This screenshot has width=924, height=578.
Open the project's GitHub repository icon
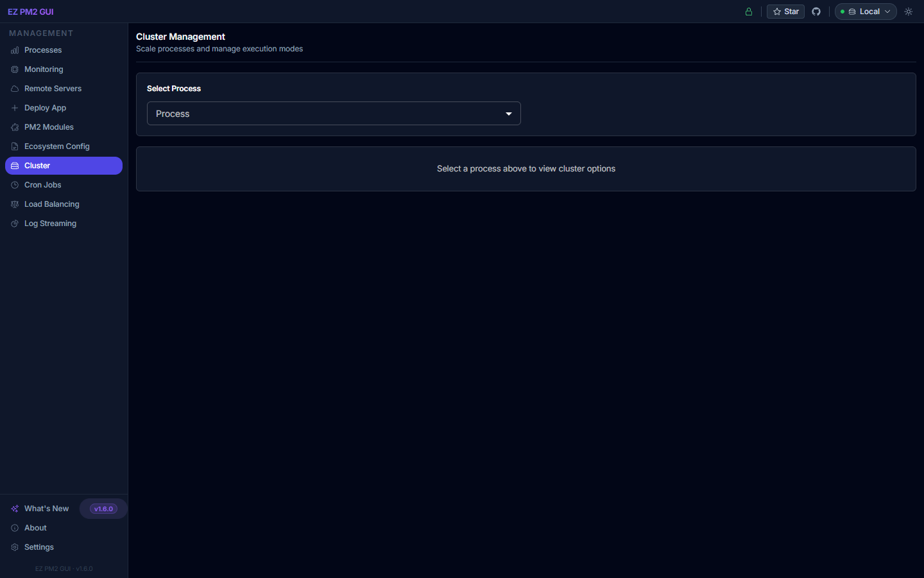point(816,11)
